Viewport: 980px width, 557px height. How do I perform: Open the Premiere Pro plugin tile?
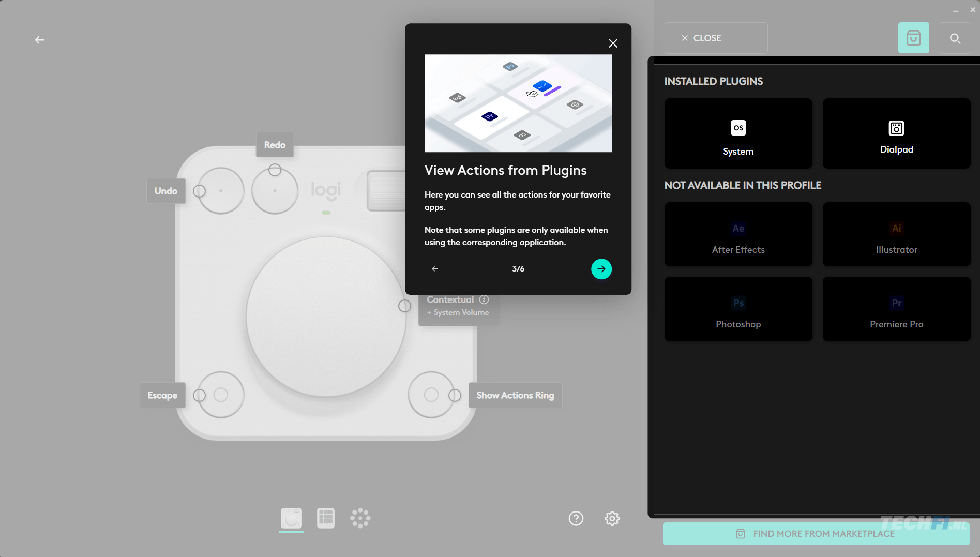pyautogui.click(x=896, y=309)
